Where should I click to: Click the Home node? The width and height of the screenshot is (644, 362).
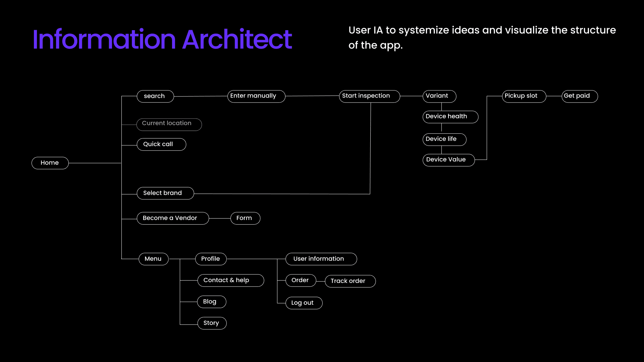click(x=50, y=163)
